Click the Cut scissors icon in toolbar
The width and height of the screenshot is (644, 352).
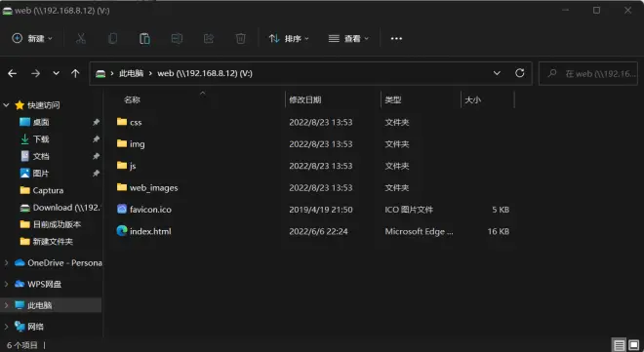click(x=80, y=39)
